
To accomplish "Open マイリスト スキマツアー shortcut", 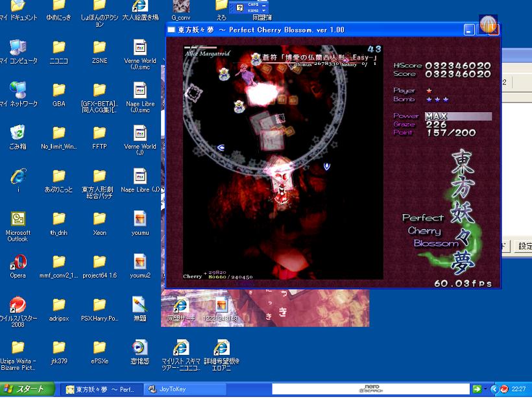I will [x=181, y=355].
